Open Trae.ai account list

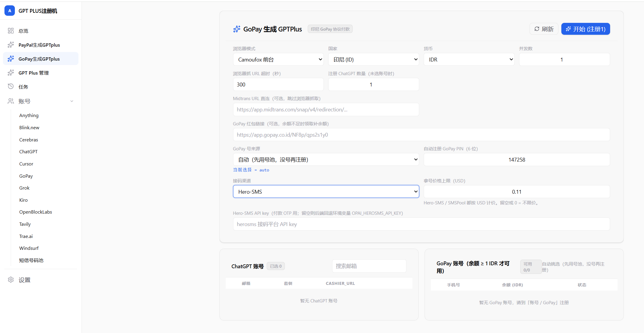26,236
